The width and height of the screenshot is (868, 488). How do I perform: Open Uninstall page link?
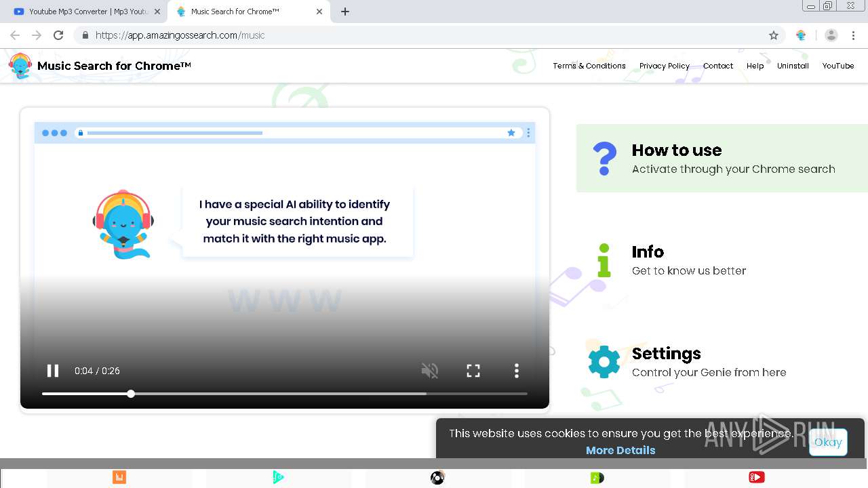coord(793,66)
